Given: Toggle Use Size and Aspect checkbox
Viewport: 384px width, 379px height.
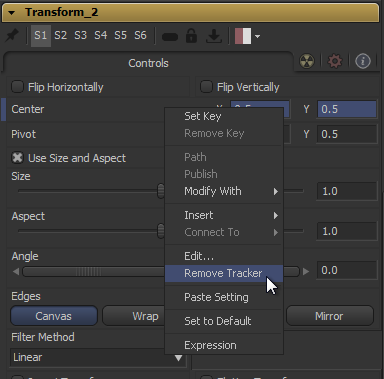Looking at the screenshot, I should tap(17, 158).
